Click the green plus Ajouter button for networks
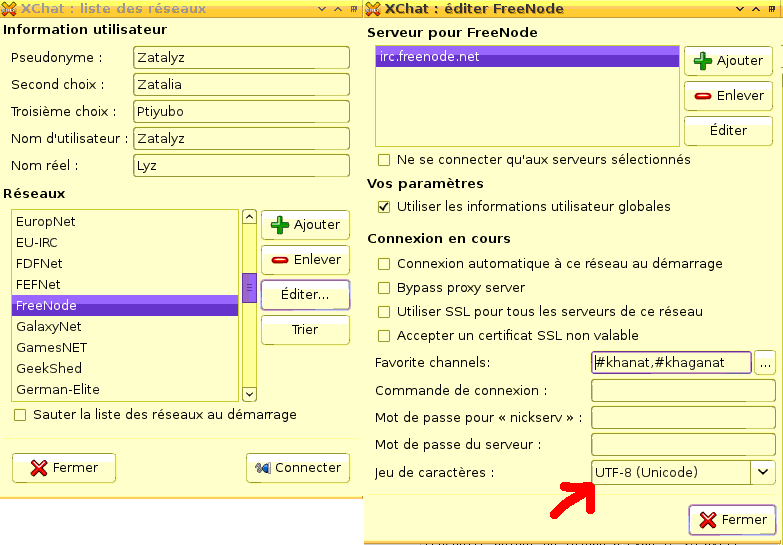 [305, 225]
